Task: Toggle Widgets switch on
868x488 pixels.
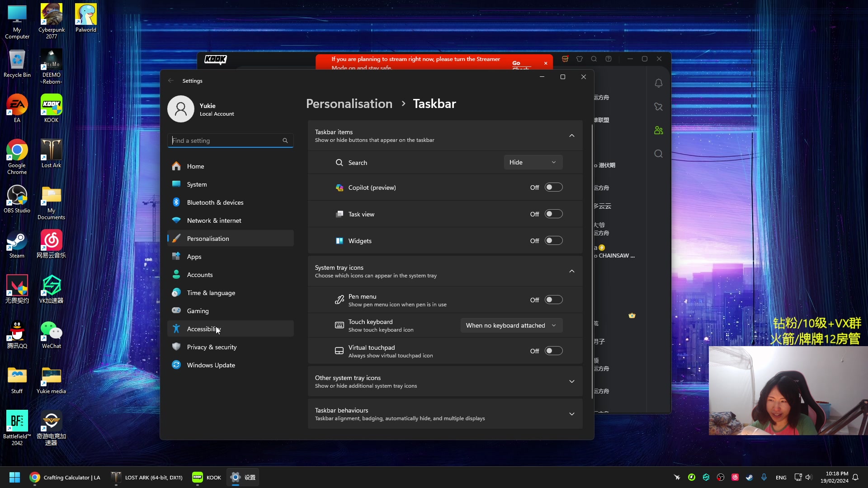Action: tap(553, 241)
